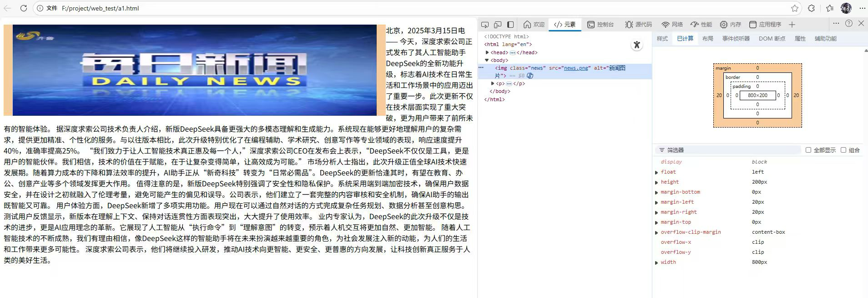Viewport: 868px width, 298px height.
Task: Select the closing </body> tag row
Action: pos(500,91)
